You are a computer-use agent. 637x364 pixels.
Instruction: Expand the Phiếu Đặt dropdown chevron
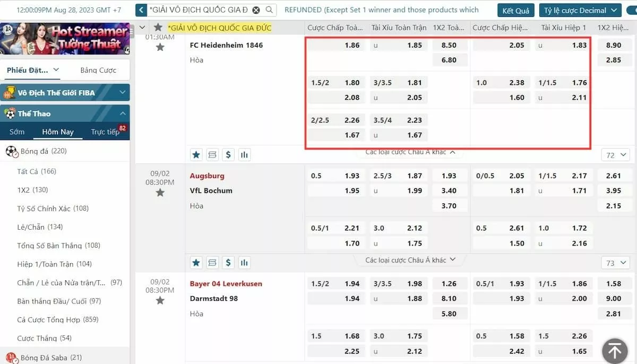pyautogui.click(x=56, y=70)
